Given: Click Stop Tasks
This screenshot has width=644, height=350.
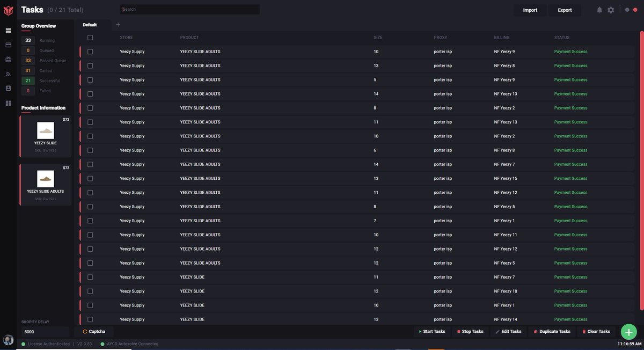Looking at the screenshot, I should pyautogui.click(x=470, y=332).
